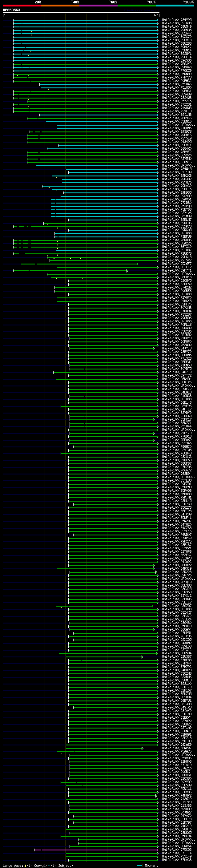
Task: Click hit label UniRef100_B0JN87
Action: tap(177, 812)
